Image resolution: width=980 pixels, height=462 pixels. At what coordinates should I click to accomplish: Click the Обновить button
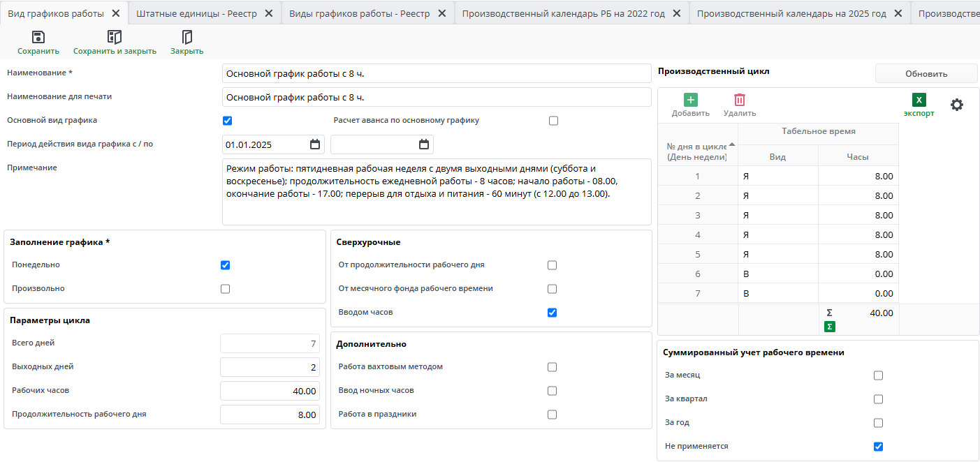pyautogui.click(x=926, y=74)
